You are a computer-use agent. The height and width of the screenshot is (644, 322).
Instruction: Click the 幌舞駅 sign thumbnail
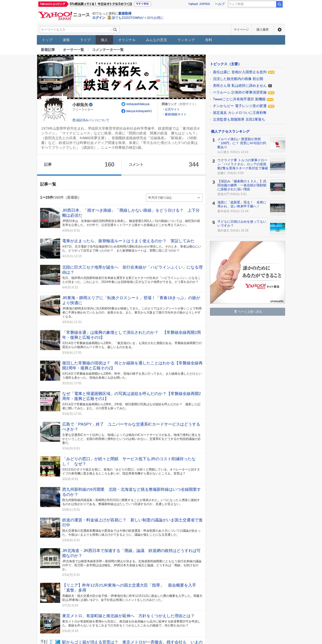(x=50, y=558)
